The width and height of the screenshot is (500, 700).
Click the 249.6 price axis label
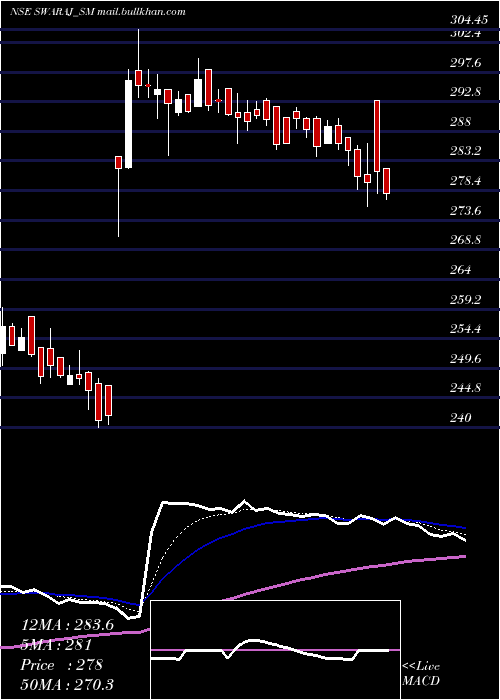[x=466, y=359]
